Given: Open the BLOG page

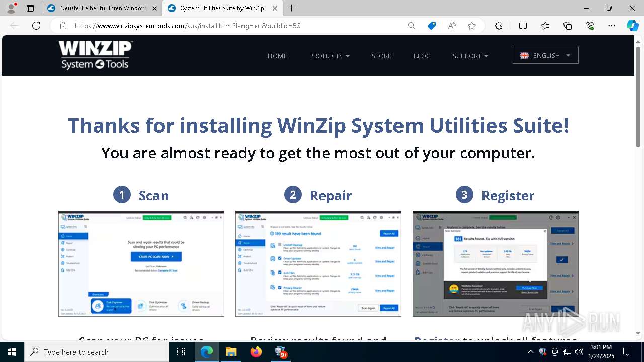Looking at the screenshot, I should point(422,56).
